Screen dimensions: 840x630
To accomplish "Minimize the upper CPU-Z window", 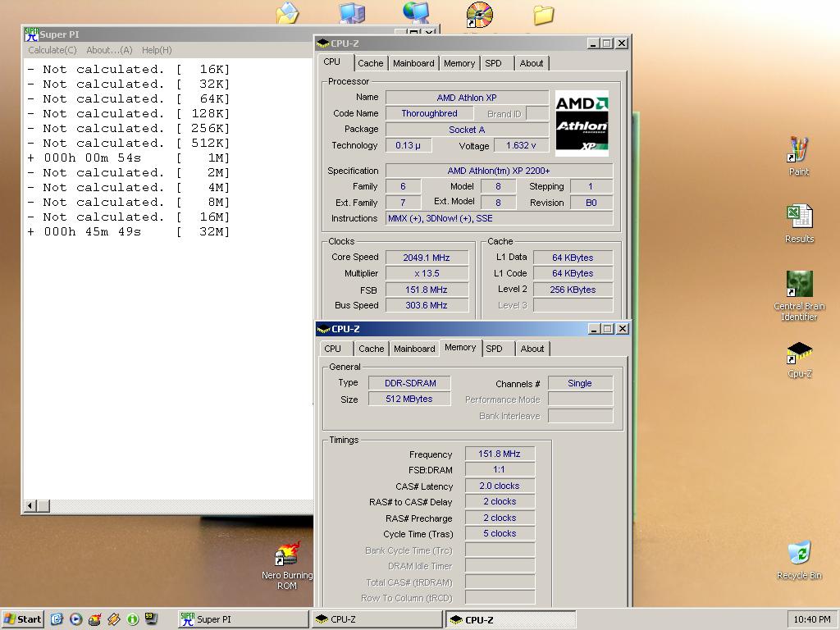I will 592,43.
